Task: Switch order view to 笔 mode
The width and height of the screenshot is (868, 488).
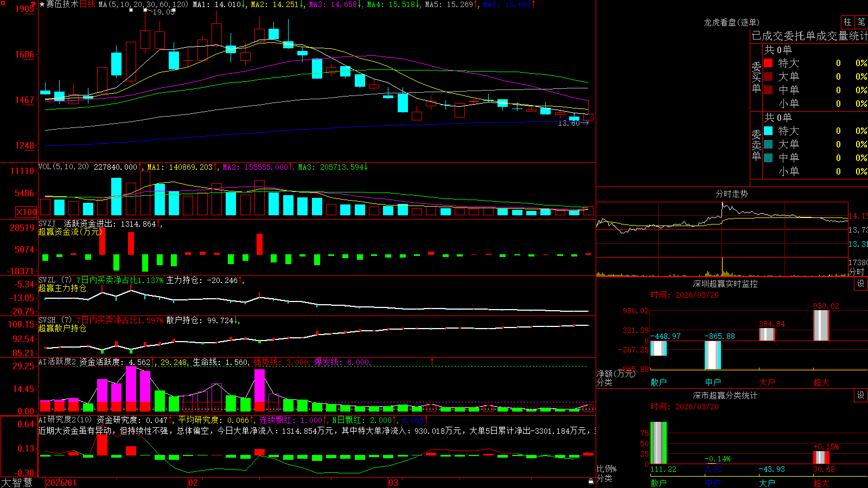Action: click(861, 22)
